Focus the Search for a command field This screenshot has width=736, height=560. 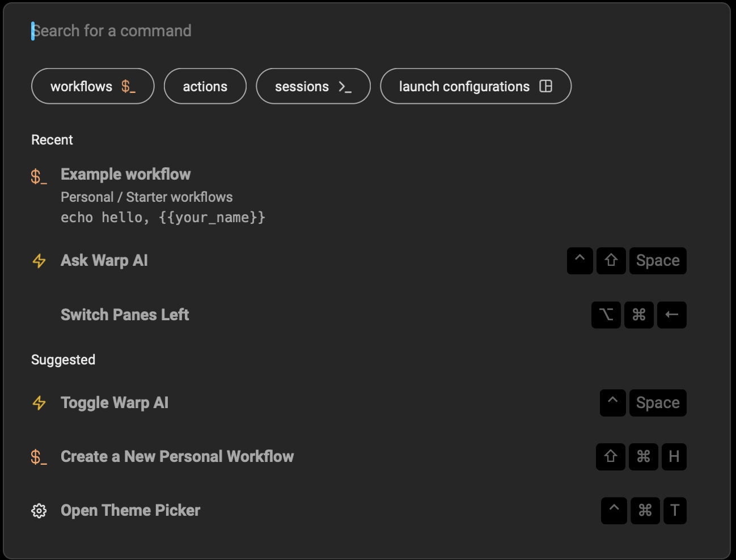point(227,31)
